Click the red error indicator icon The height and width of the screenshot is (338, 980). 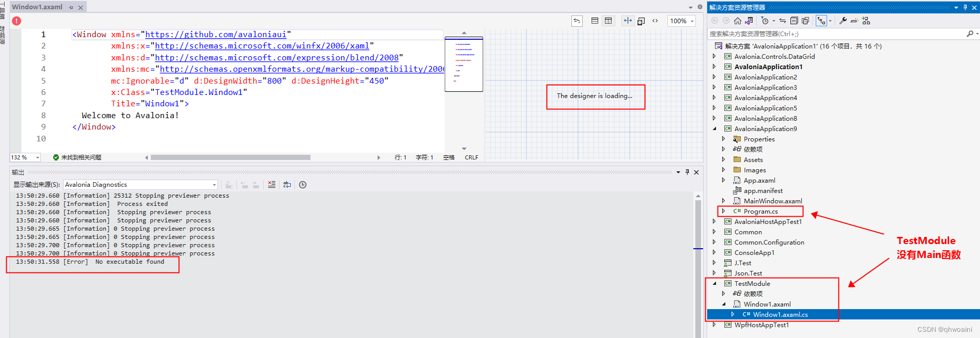(17, 21)
